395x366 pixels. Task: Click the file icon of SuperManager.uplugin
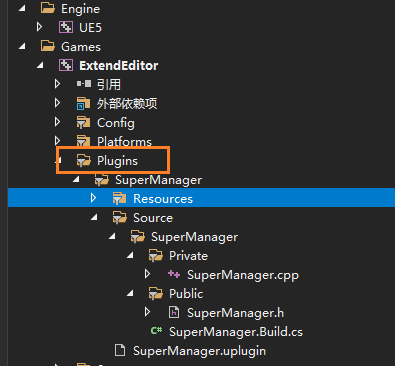click(120, 350)
